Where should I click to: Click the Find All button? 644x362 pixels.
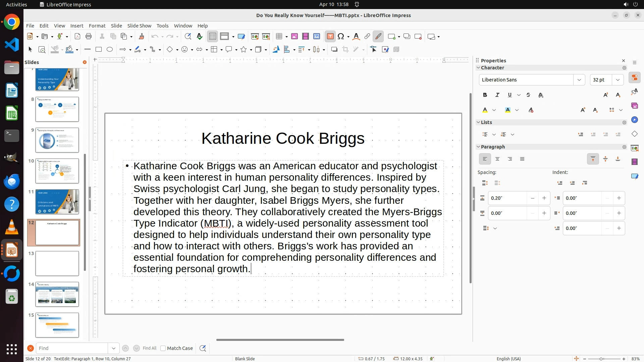[150, 348]
